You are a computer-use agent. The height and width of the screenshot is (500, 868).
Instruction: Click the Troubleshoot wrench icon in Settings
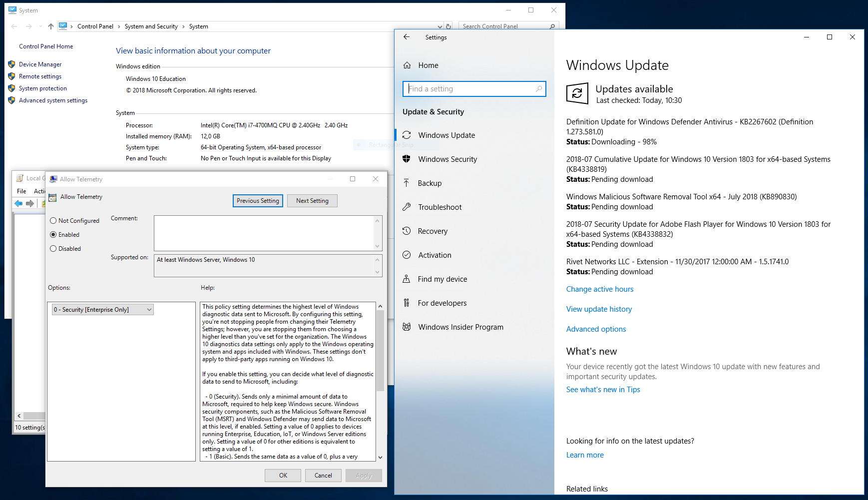tap(407, 207)
